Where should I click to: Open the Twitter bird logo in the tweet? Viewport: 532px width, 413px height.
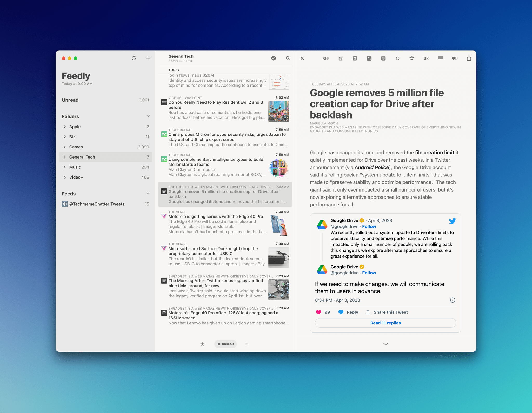click(452, 221)
